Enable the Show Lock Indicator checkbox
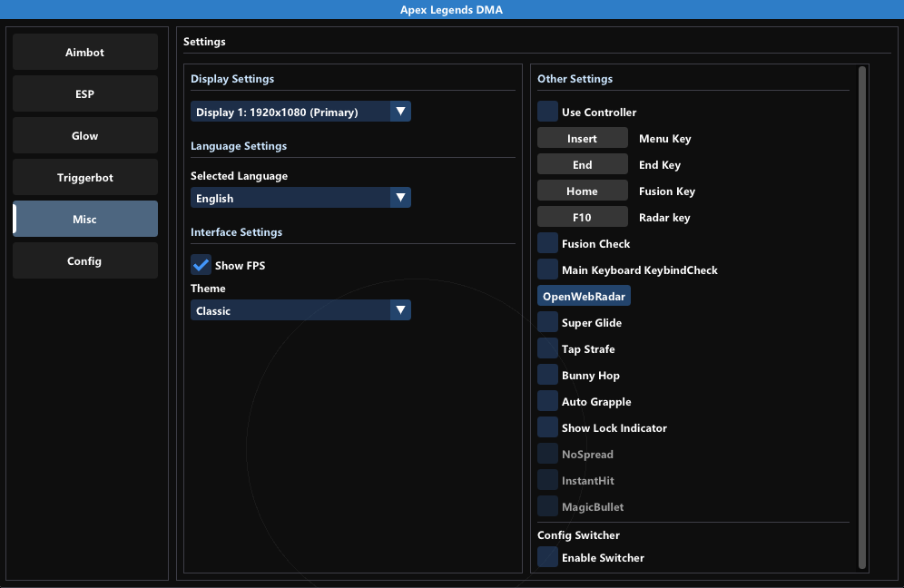904x588 pixels. 547,427
